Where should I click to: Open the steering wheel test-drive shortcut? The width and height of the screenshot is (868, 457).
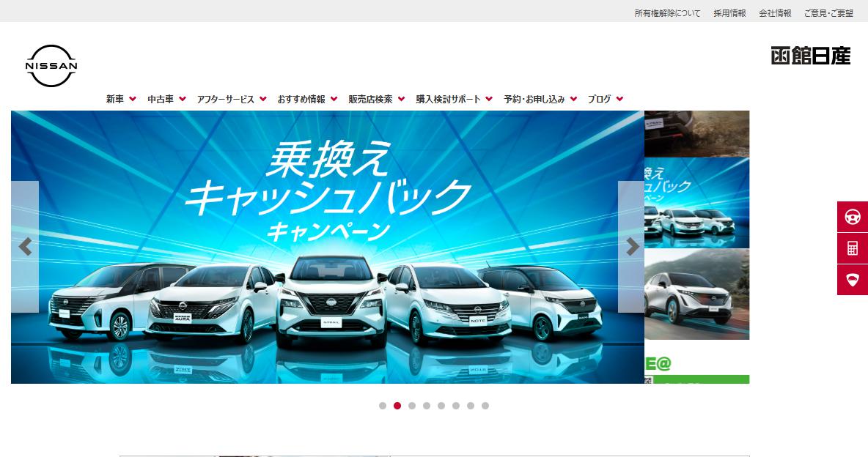click(x=853, y=217)
